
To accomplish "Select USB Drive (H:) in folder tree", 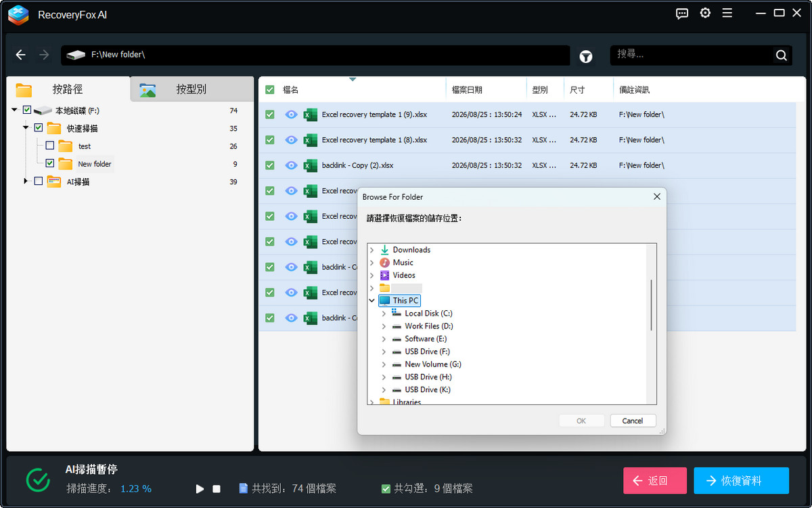I will (428, 377).
